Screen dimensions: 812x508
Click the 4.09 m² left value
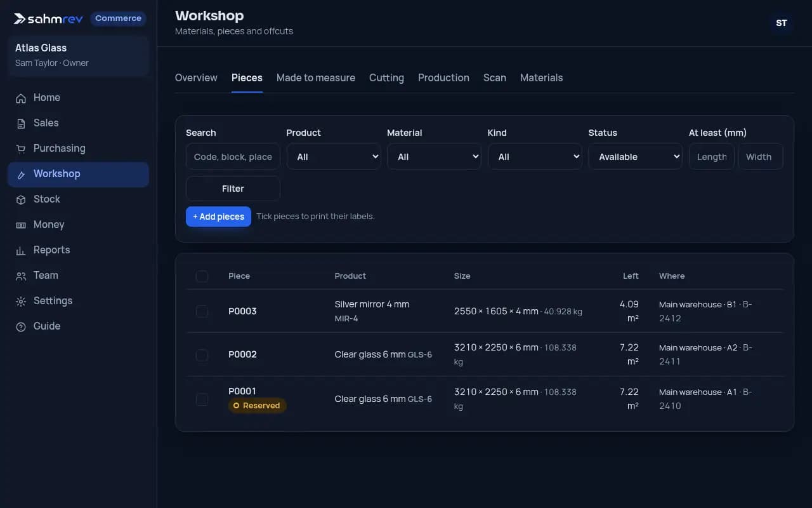point(629,311)
